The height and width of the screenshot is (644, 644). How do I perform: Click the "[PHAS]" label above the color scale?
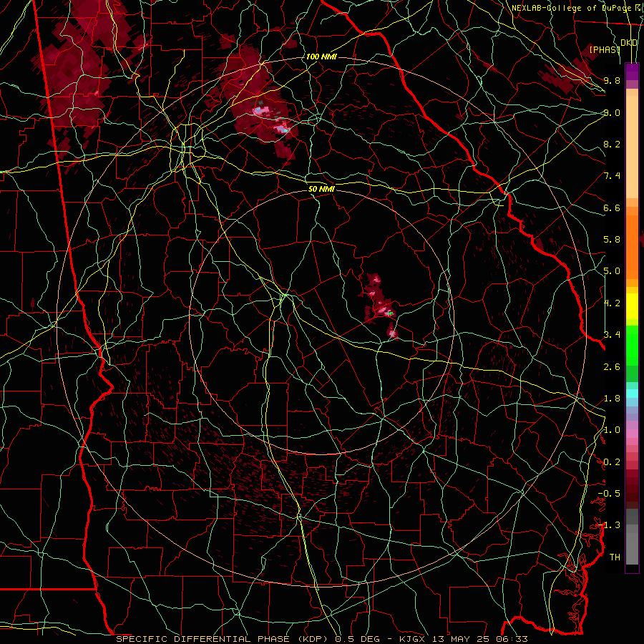click(x=605, y=49)
